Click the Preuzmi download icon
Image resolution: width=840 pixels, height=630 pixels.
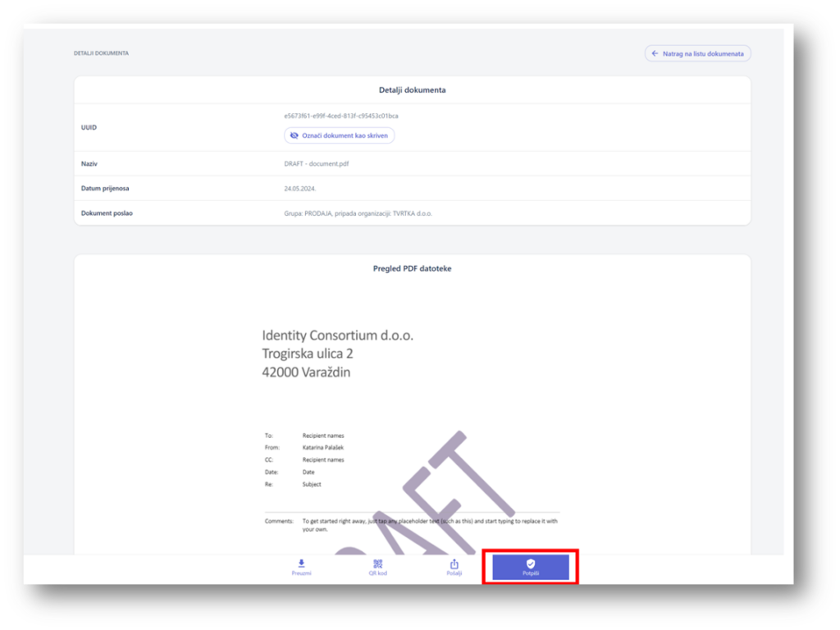point(301,564)
